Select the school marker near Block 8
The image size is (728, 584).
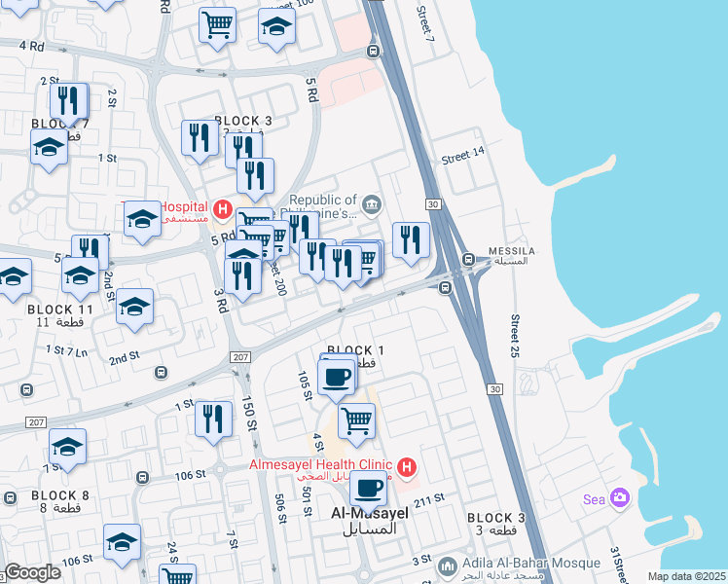67,448
